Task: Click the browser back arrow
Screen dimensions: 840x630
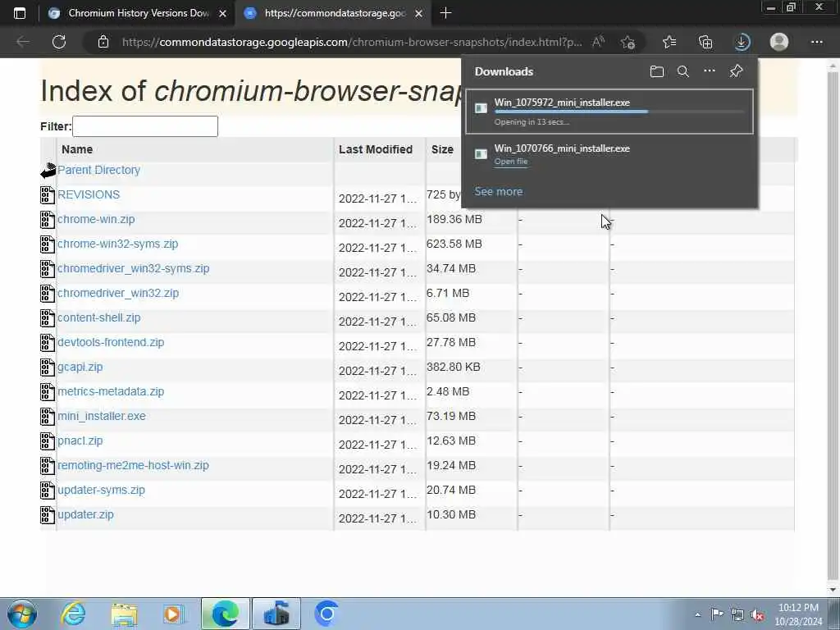Action: point(23,42)
